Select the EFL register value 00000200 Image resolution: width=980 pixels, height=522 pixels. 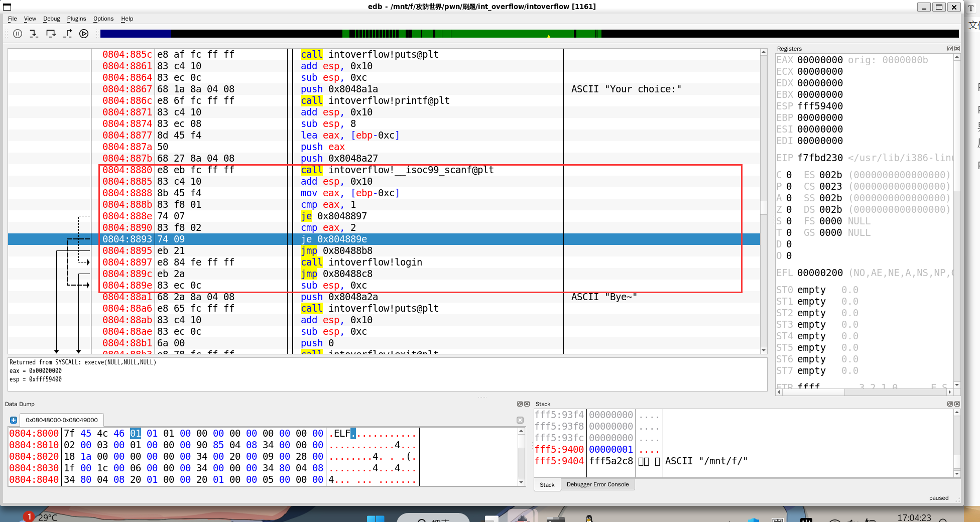pyautogui.click(x=820, y=273)
